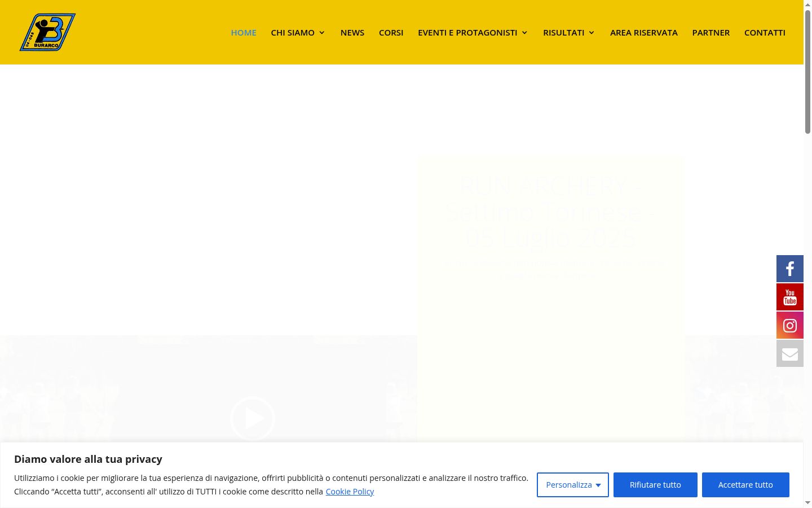Open the Facebook social icon

point(790,269)
